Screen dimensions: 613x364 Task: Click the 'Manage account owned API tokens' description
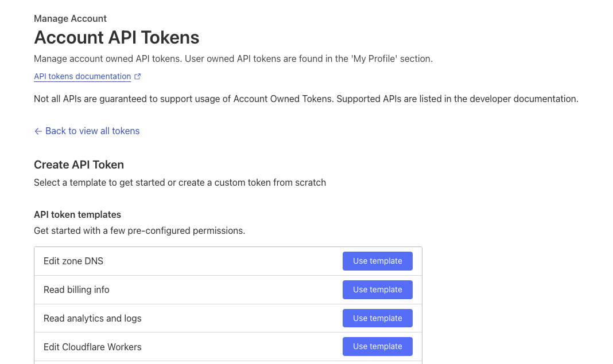click(233, 58)
